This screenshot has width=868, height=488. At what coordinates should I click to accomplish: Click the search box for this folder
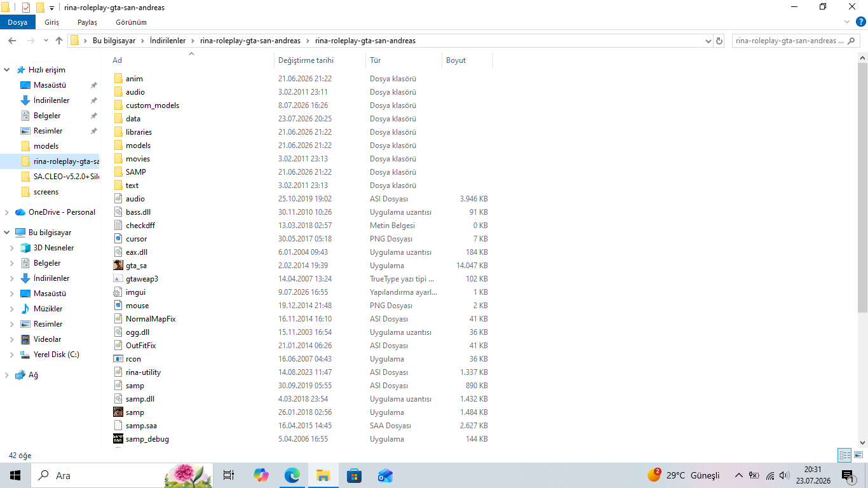coord(796,41)
